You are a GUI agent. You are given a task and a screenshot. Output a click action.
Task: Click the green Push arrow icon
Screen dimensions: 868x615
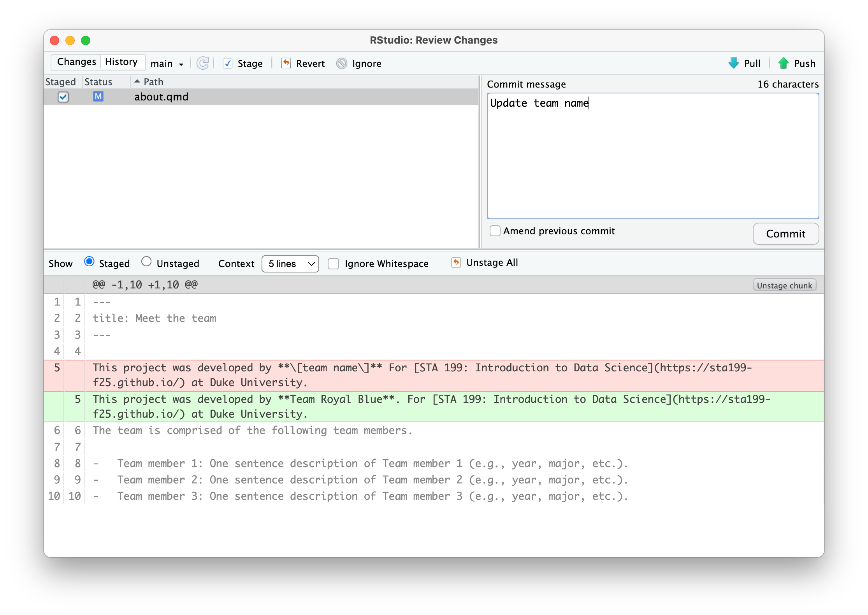tap(783, 63)
